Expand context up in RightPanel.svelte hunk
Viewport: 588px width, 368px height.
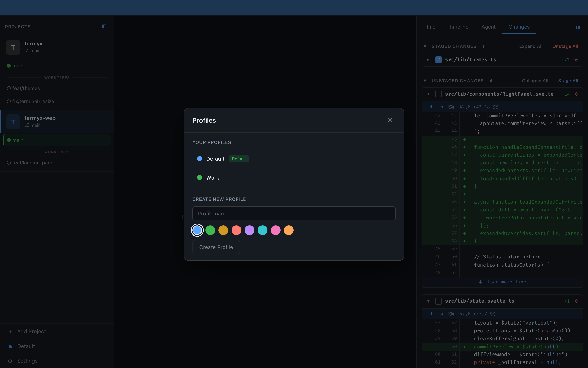click(x=432, y=107)
